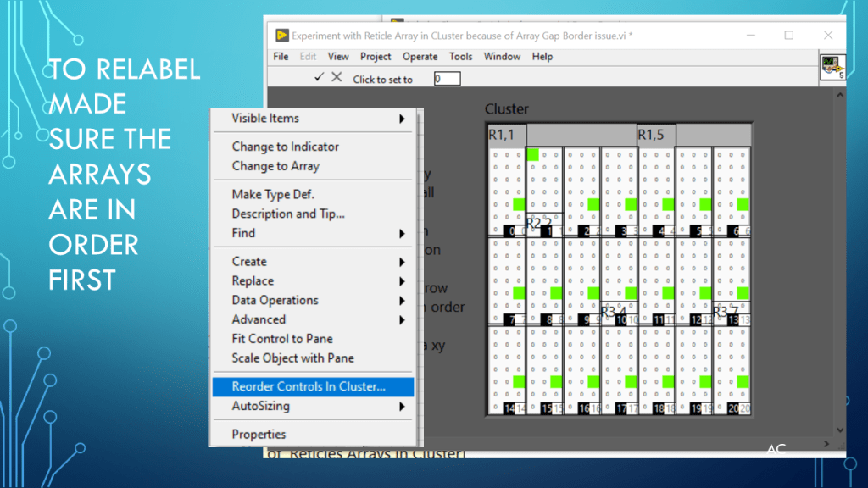Click the VI connector icon at top right
This screenshot has width=868, height=488.
[x=832, y=69]
